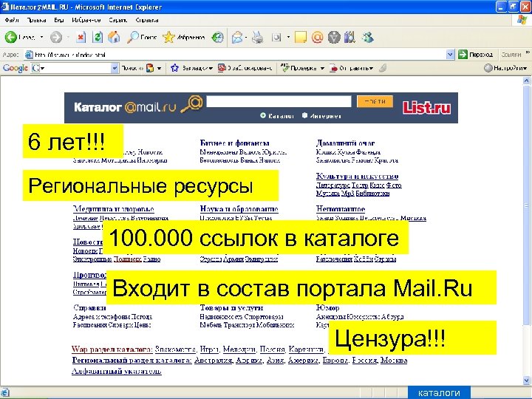The height and width of the screenshot is (399, 532).
Task: Click the gray round shield toolbar icon
Action: click(334, 37)
